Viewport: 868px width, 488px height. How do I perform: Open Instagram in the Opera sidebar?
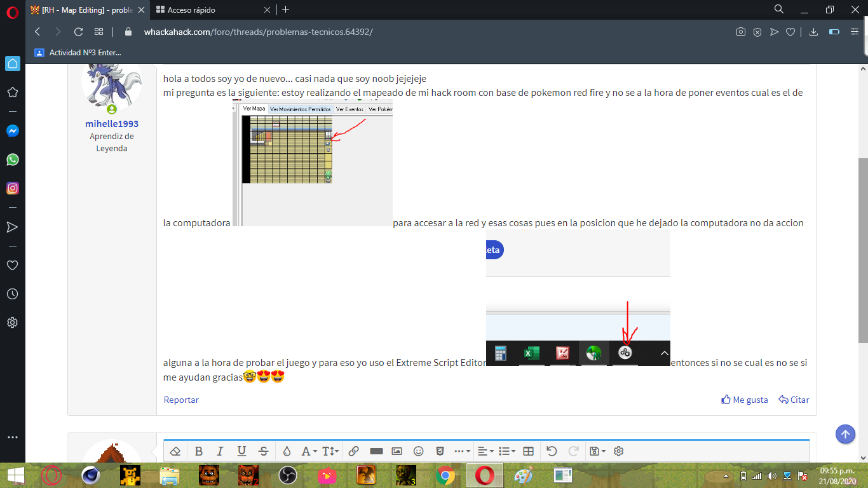click(x=12, y=188)
